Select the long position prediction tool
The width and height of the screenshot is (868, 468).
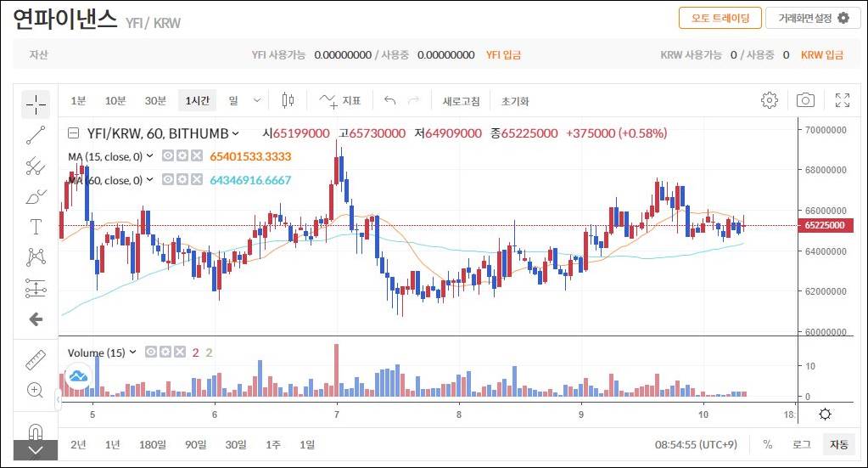[x=36, y=288]
